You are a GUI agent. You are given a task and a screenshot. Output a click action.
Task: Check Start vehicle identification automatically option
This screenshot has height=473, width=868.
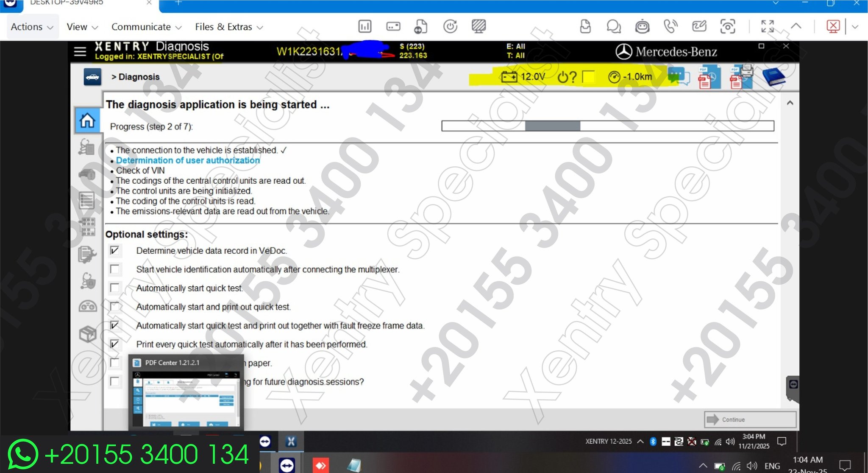[x=114, y=269]
